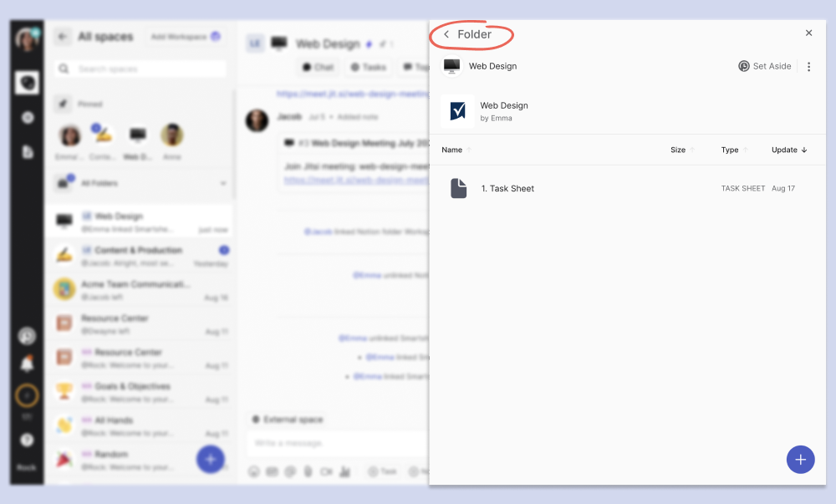The height and width of the screenshot is (504, 836).
Task: Click the user profile avatar in sidebar
Action: click(x=27, y=39)
